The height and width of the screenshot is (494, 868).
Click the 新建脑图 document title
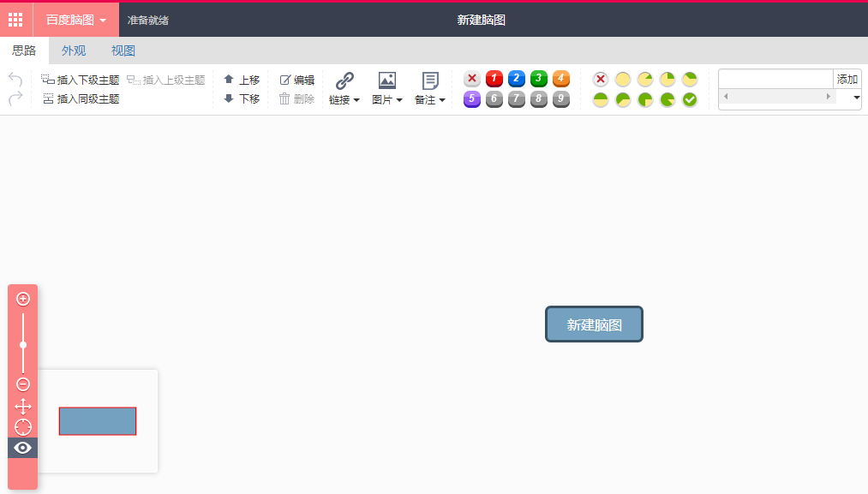[x=481, y=20]
